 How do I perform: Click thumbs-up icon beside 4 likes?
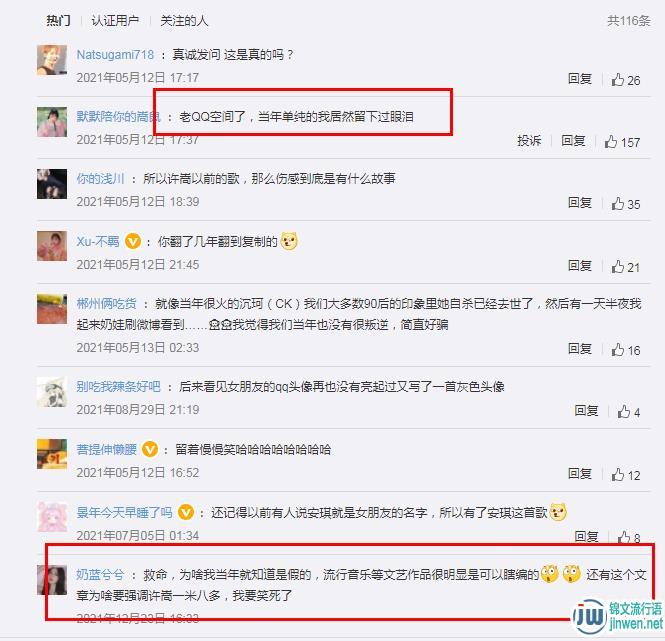pyautogui.click(x=623, y=411)
